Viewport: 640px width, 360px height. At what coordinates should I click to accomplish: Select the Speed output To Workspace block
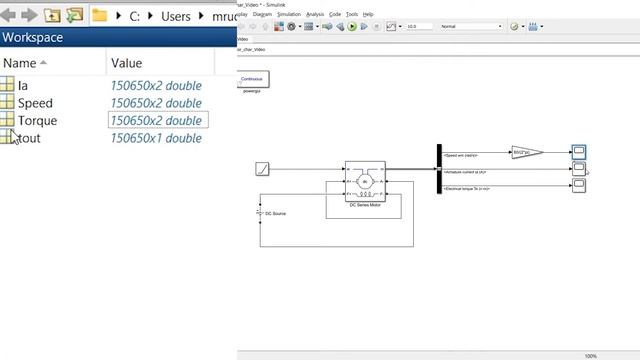pos(579,152)
